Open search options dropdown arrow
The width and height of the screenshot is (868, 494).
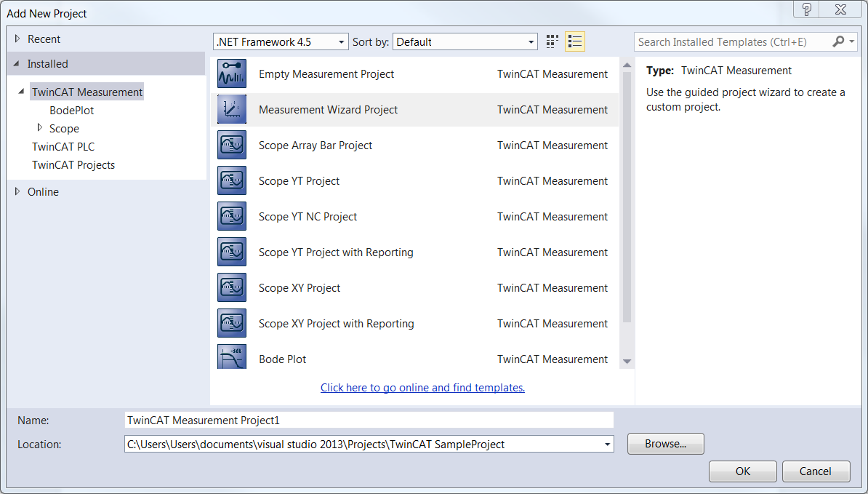[852, 41]
